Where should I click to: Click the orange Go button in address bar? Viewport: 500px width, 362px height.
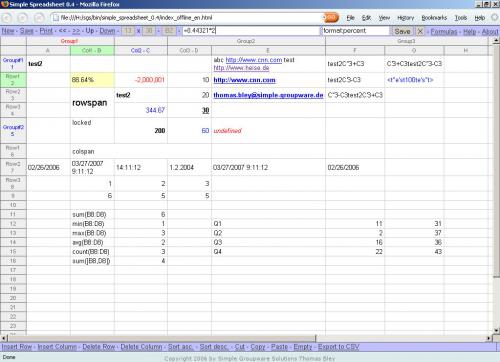[x=330, y=18]
